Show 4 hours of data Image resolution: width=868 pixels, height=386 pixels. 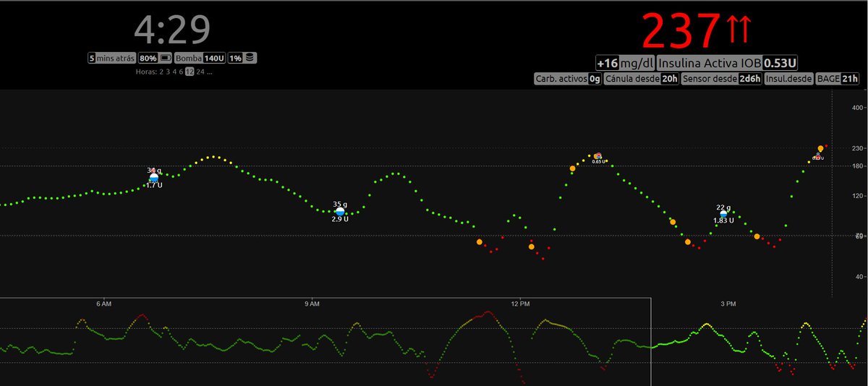tap(174, 72)
